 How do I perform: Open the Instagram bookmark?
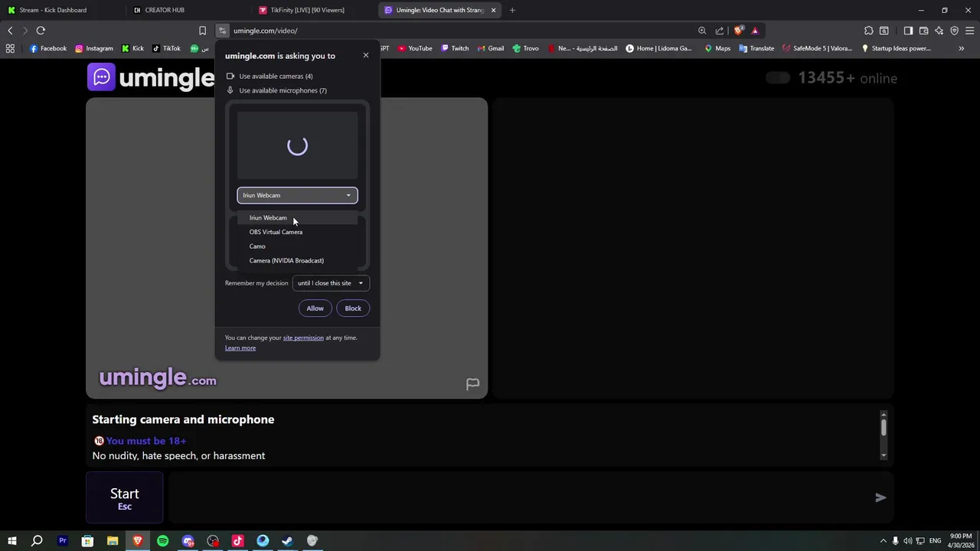point(93,48)
